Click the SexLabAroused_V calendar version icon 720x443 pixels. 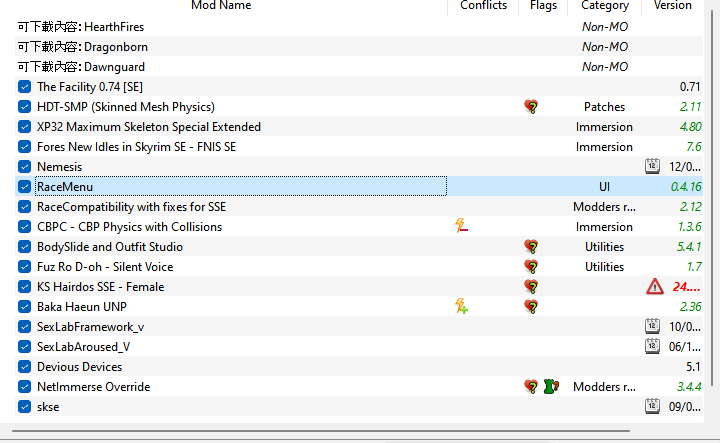[x=652, y=347]
